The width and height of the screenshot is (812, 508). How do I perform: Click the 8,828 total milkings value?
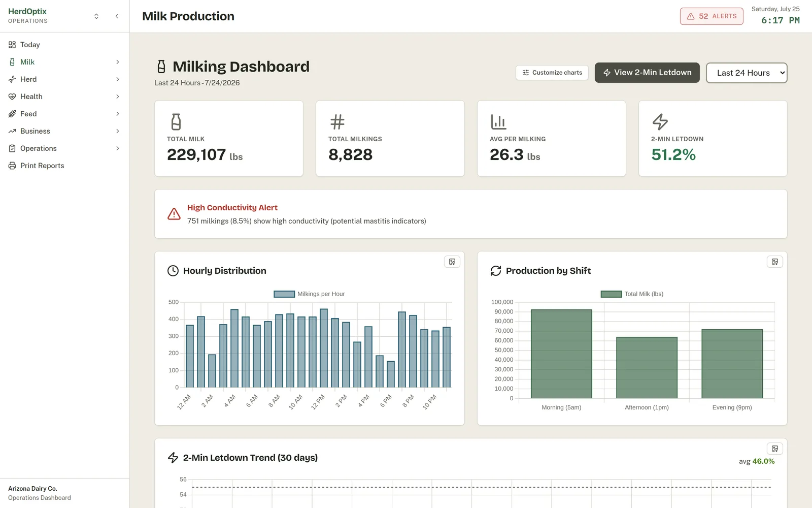[x=351, y=155]
